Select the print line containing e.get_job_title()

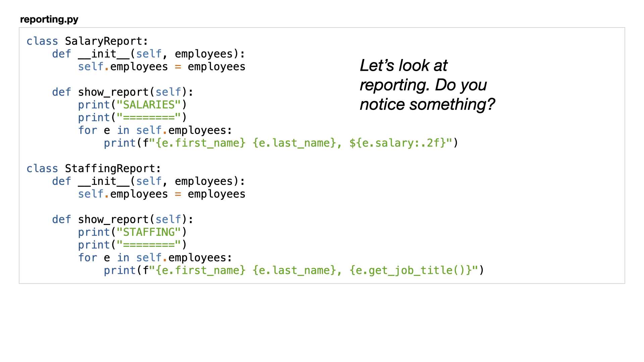(x=294, y=270)
